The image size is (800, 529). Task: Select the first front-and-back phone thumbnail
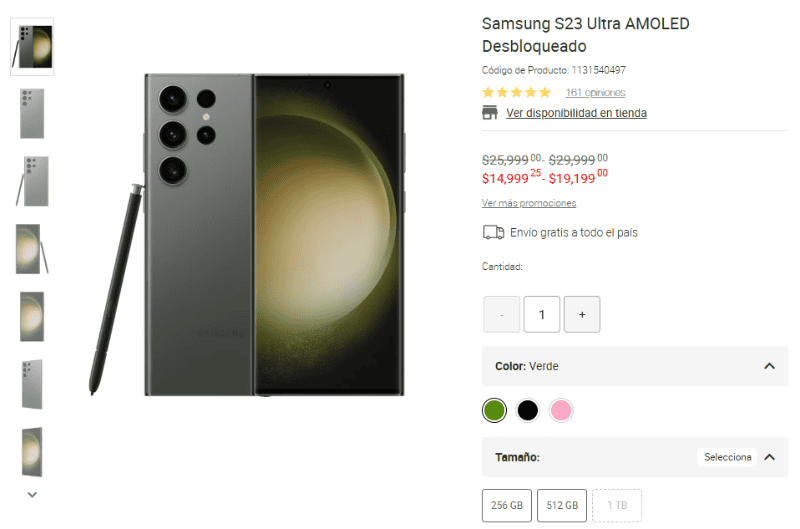click(33, 46)
